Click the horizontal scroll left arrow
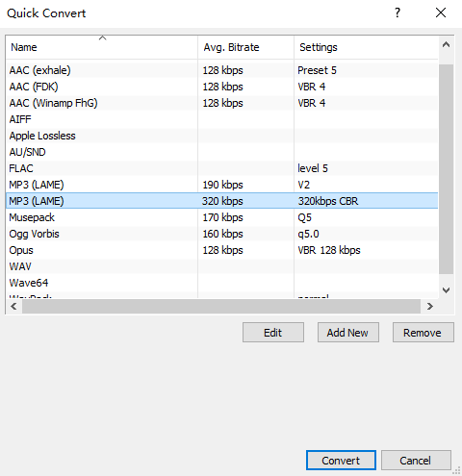Screen dimensions: 462x476 coord(13,307)
